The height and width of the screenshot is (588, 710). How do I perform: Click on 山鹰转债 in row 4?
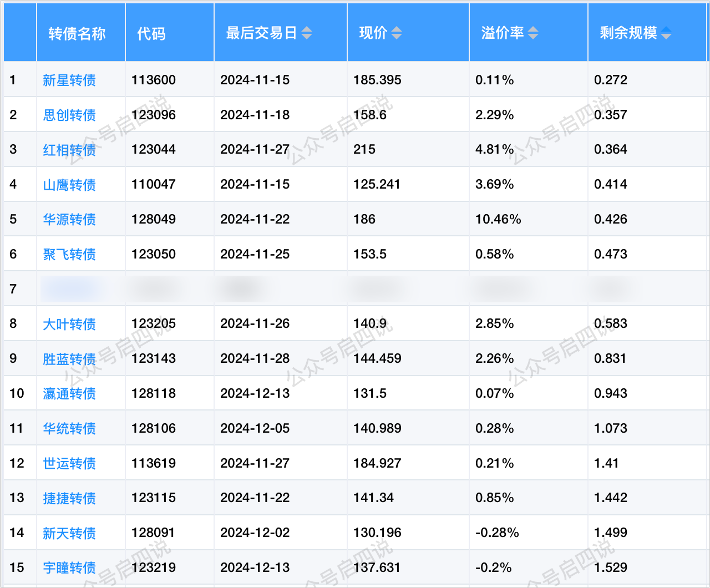coord(69,185)
